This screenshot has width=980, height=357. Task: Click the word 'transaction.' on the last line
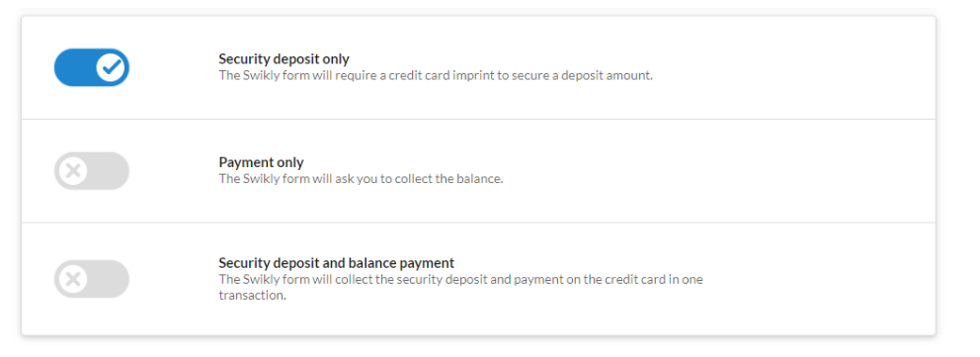tap(253, 295)
